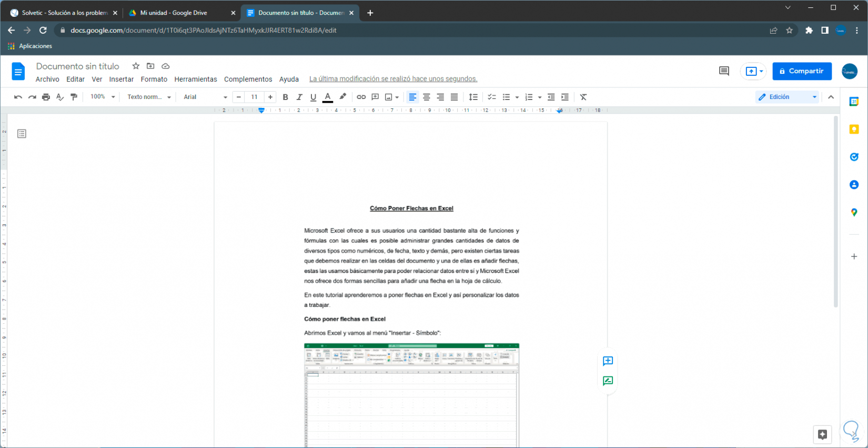Clear formatting of selected text
The height and width of the screenshot is (448, 868).
pos(583,97)
